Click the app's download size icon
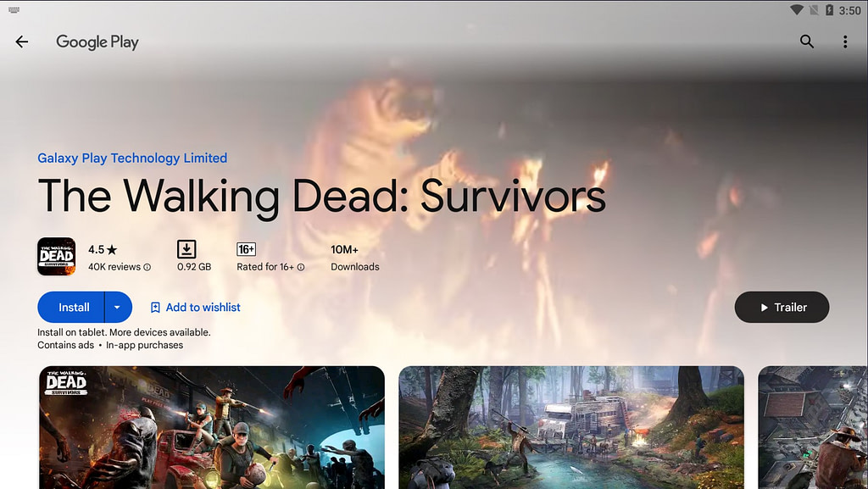 click(x=186, y=249)
